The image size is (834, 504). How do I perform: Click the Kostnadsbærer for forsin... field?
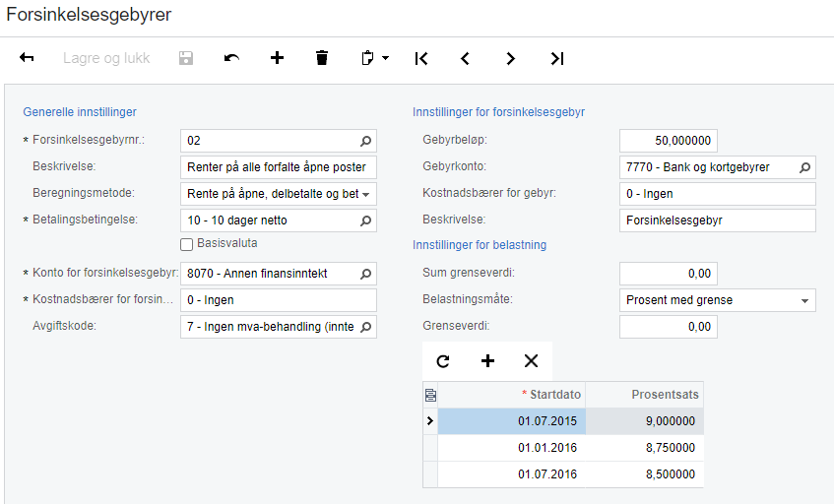[279, 300]
